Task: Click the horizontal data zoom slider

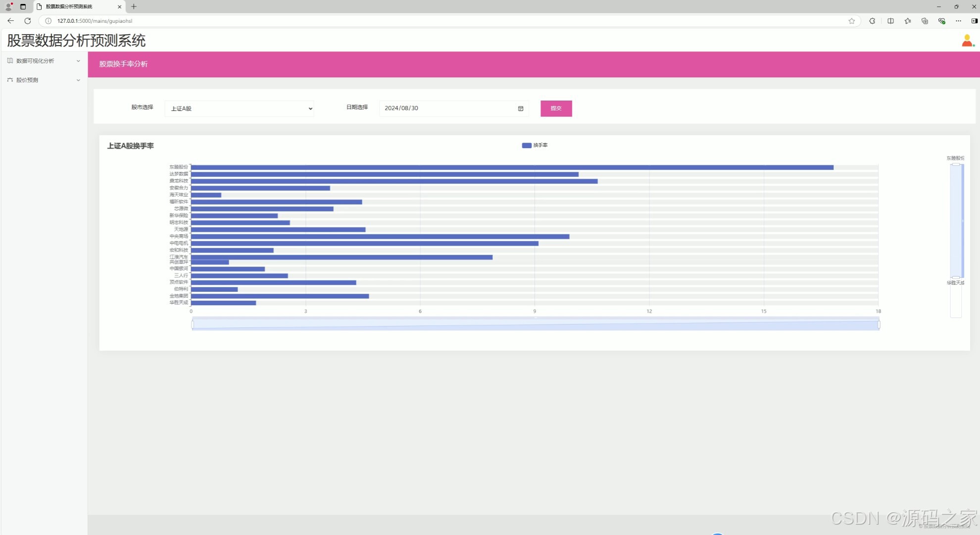Action: [535, 324]
